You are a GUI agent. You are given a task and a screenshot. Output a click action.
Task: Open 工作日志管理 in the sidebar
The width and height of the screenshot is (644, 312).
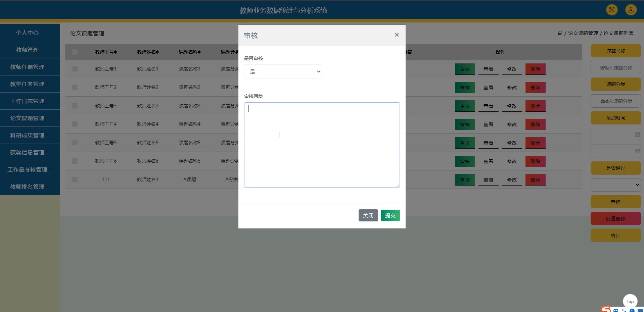[30, 101]
